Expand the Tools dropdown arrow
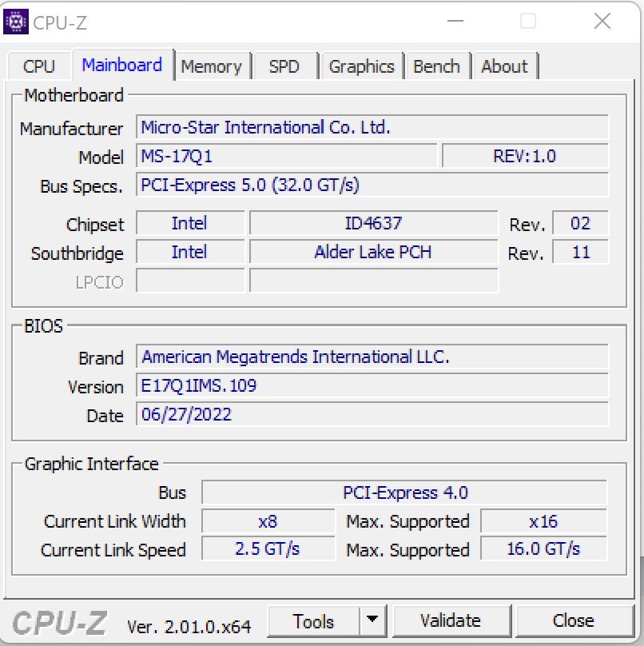The width and height of the screenshot is (644, 646). (x=372, y=621)
